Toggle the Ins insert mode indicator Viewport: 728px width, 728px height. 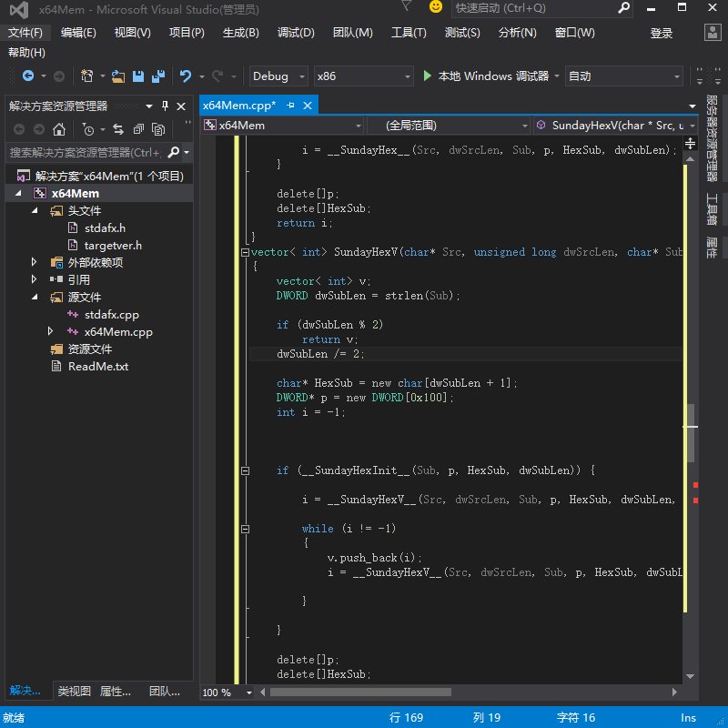[x=688, y=718]
